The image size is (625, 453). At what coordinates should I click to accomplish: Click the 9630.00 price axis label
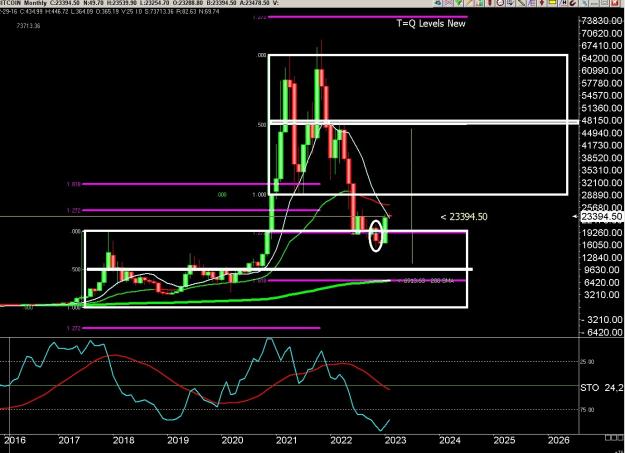click(x=602, y=270)
